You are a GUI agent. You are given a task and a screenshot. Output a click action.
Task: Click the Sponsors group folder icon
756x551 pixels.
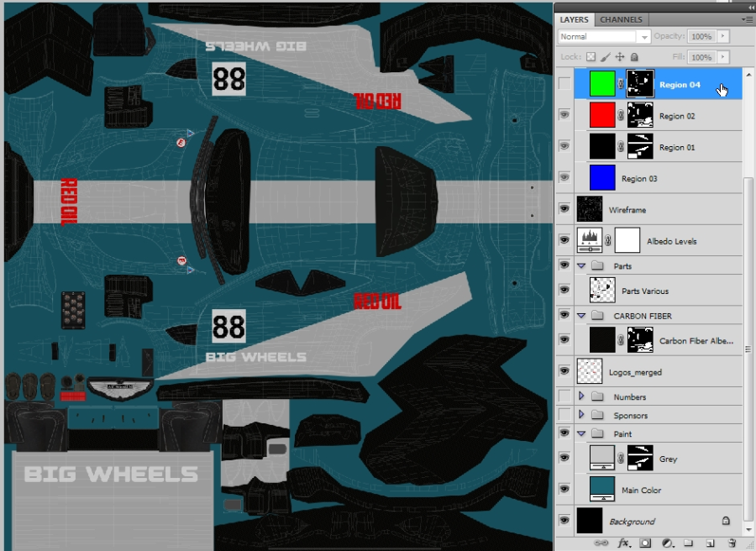tap(598, 415)
